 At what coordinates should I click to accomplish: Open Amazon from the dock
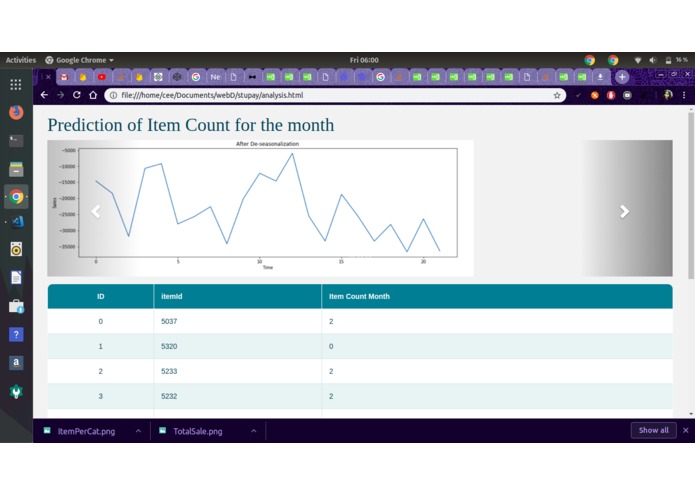pos(16,363)
